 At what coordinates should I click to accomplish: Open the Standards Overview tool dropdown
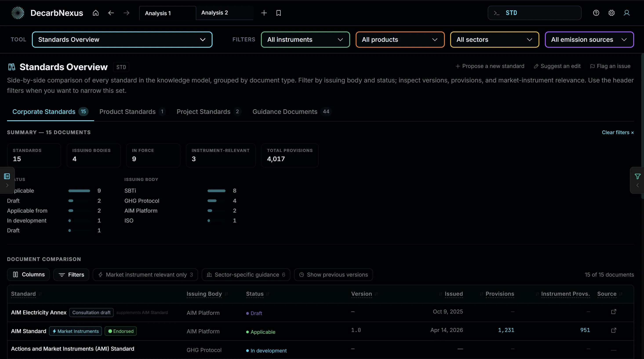[122, 40]
